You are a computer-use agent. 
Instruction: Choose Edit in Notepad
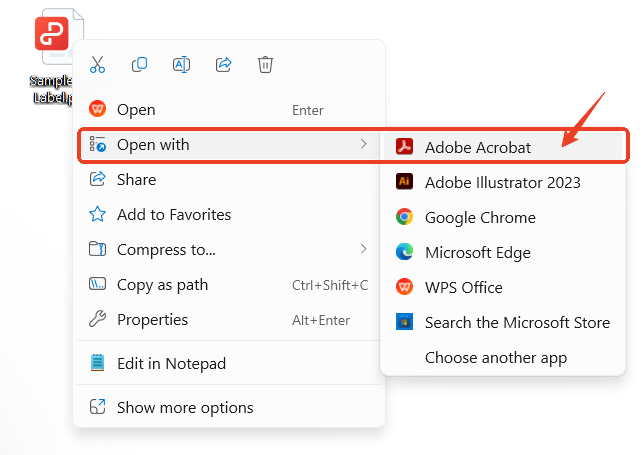(229, 363)
